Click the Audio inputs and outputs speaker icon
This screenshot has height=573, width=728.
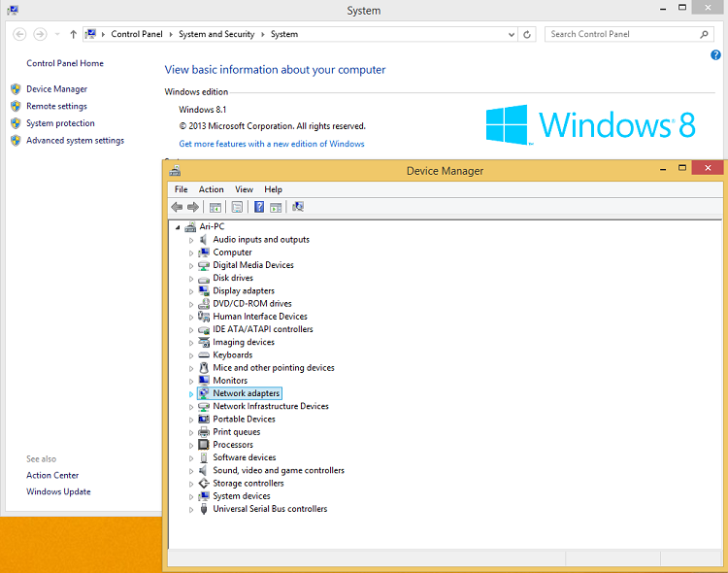coord(204,239)
